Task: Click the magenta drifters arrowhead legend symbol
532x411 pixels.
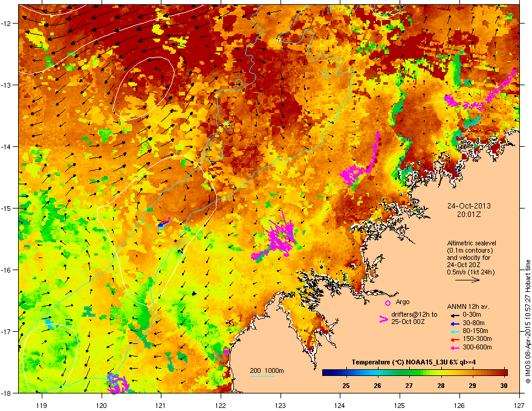Action: coord(383,319)
